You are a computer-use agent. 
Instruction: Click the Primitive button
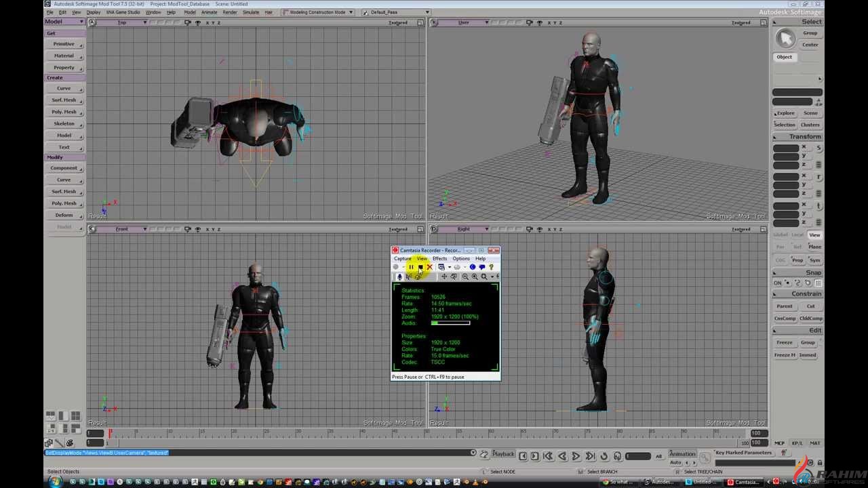click(64, 44)
